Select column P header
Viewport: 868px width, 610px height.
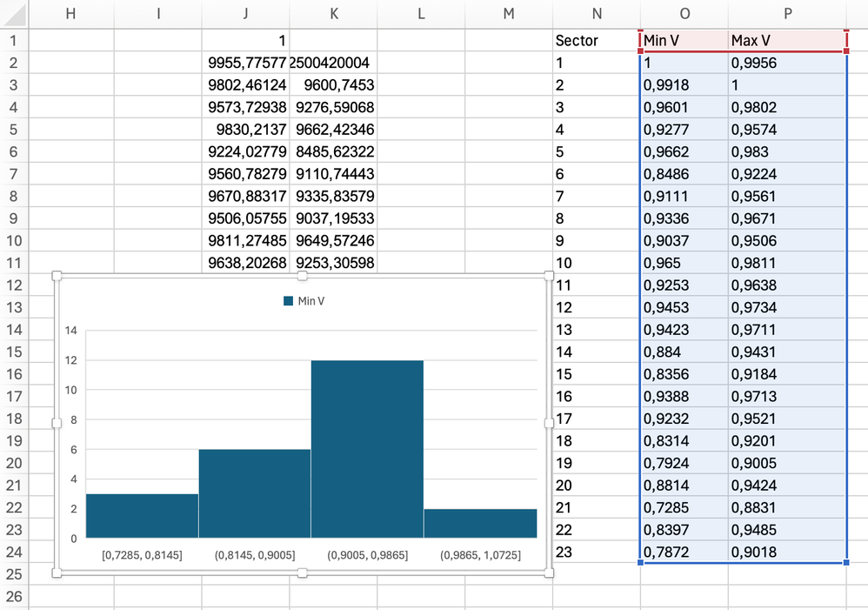point(787,14)
